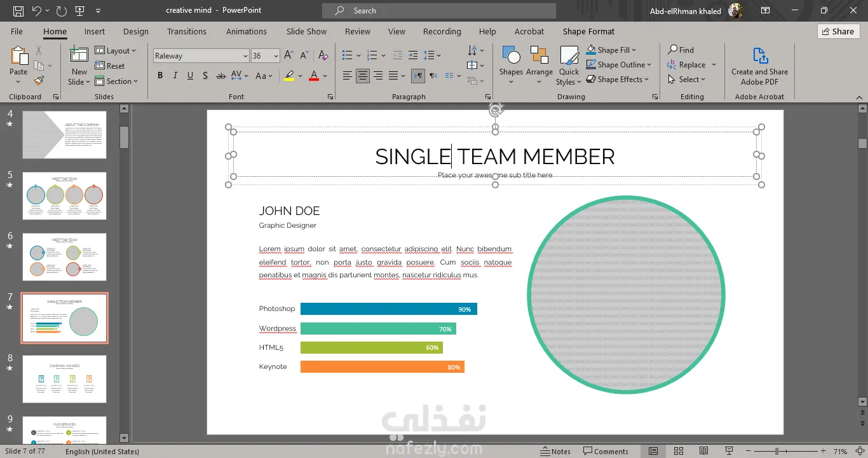
Task: Reset the slide layout
Action: pyautogui.click(x=110, y=66)
